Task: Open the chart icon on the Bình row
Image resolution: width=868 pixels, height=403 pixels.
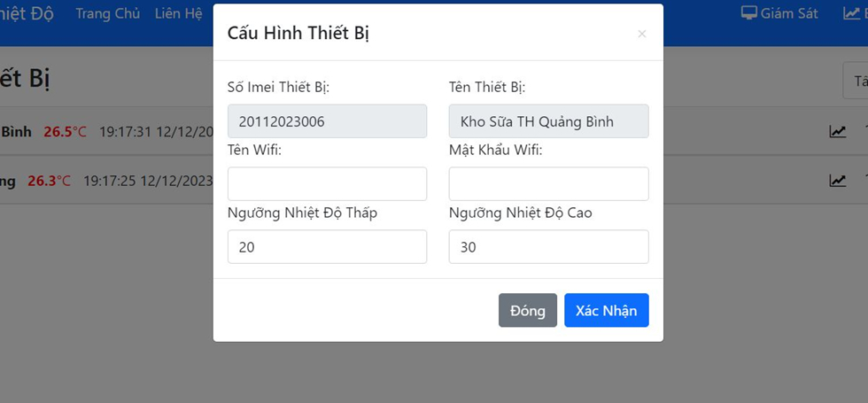Action: pos(837,132)
